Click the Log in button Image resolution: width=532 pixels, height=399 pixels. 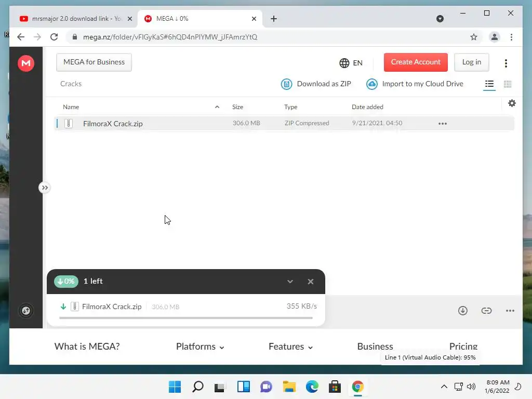point(472,62)
